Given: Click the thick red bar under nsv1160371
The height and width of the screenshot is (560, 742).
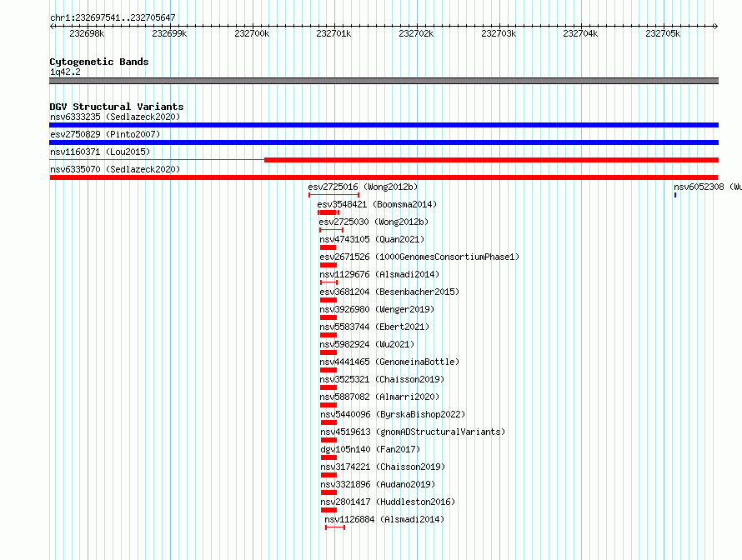Looking at the screenshot, I should tap(491, 160).
